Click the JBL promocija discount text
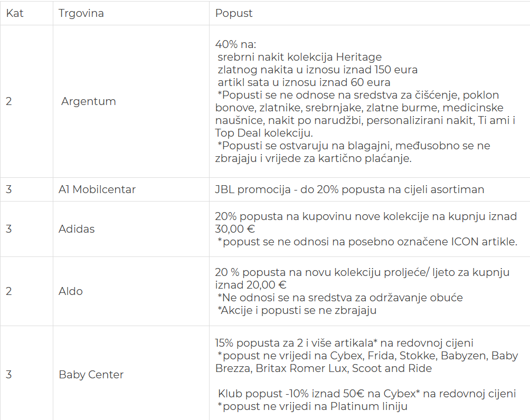The image size is (530, 420). coord(349,189)
